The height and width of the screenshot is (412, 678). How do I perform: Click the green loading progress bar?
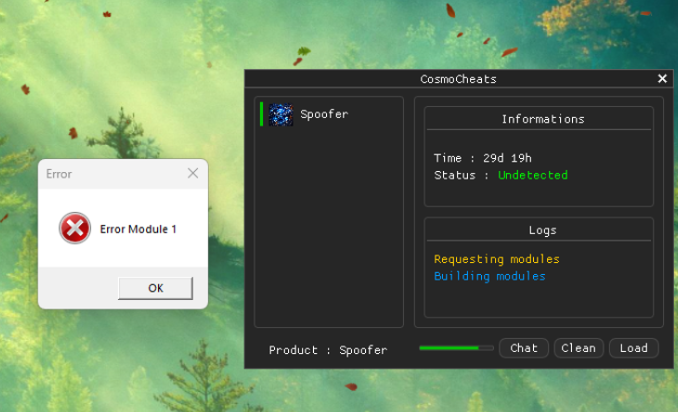[x=456, y=348]
